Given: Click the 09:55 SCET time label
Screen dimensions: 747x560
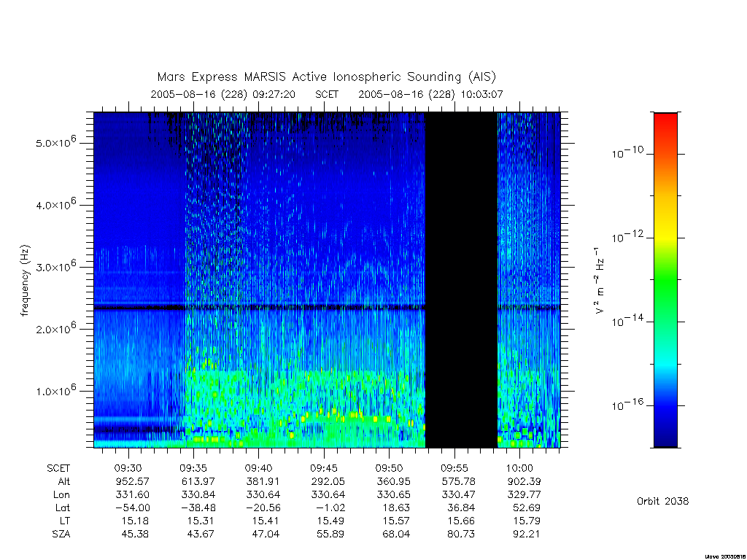Looking at the screenshot, I should pyautogui.click(x=455, y=468).
